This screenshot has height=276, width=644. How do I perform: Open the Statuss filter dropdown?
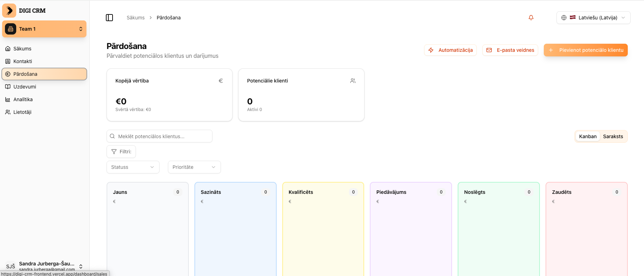pos(133,167)
